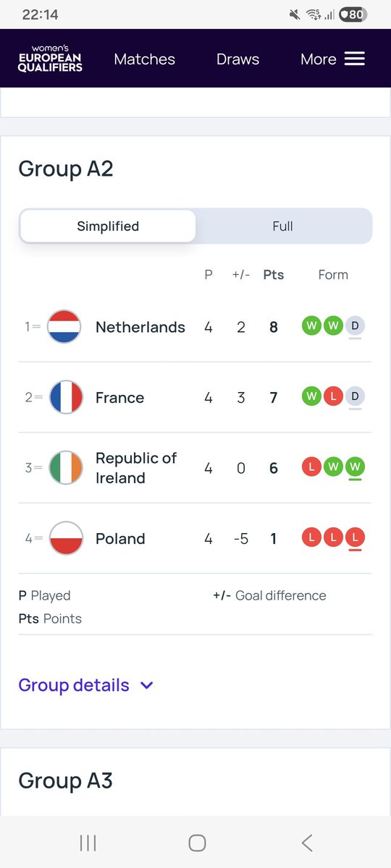
Task: Tap Netherlands' latest draw form badge
Action: (x=355, y=326)
